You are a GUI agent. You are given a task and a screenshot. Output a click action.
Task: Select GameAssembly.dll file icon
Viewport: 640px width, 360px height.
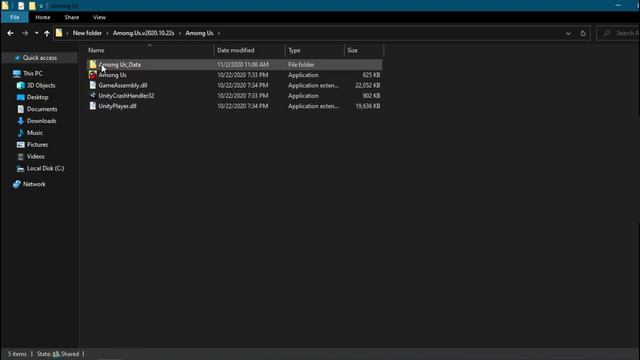point(93,85)
